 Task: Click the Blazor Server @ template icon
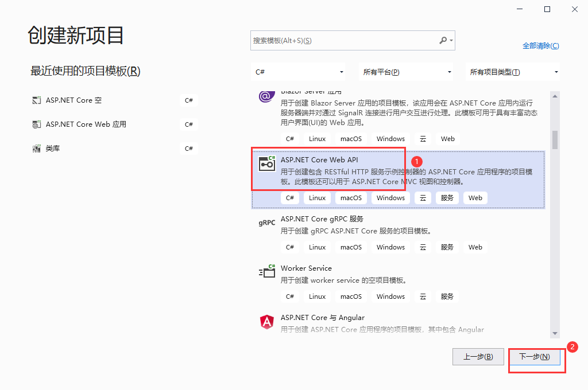266,96
